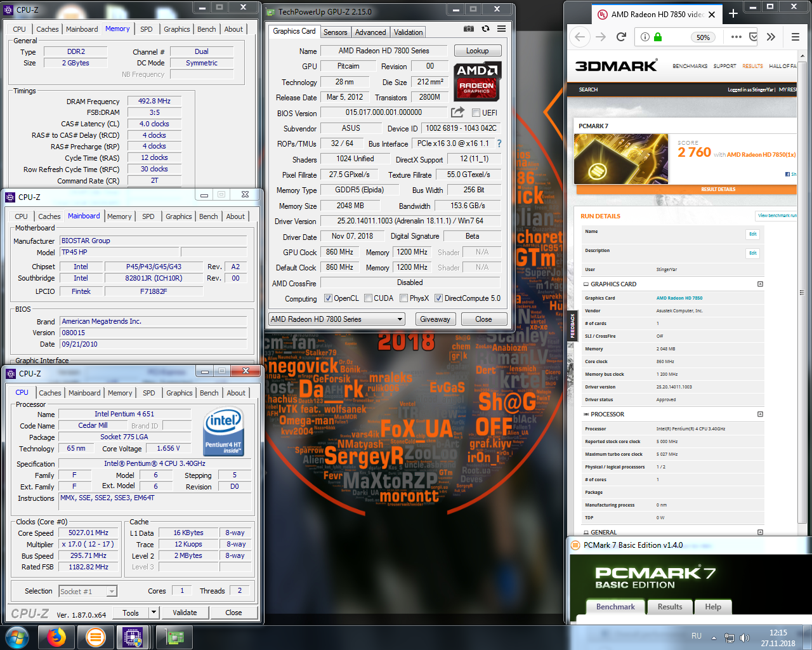The height and width of the screenshot is (650, 812).
Task: Switch to Sensors tab in GPU-Z
Action: pyautogui.click(x=335, y=32)
